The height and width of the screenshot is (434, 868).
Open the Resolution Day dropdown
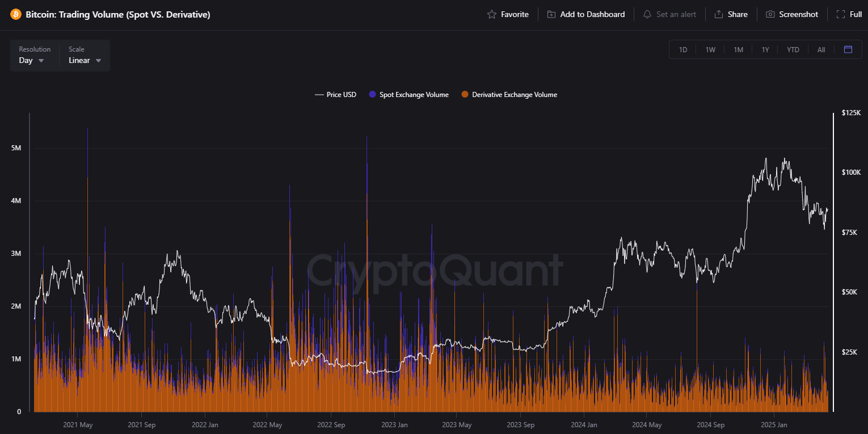click(x=32, y=60)
